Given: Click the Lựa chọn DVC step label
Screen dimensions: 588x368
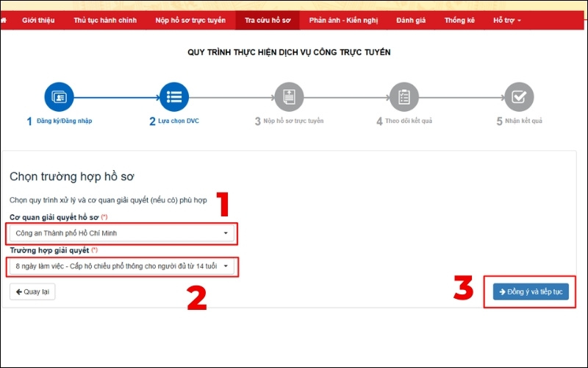Looking at the screenshot, I should click(178, 121).
